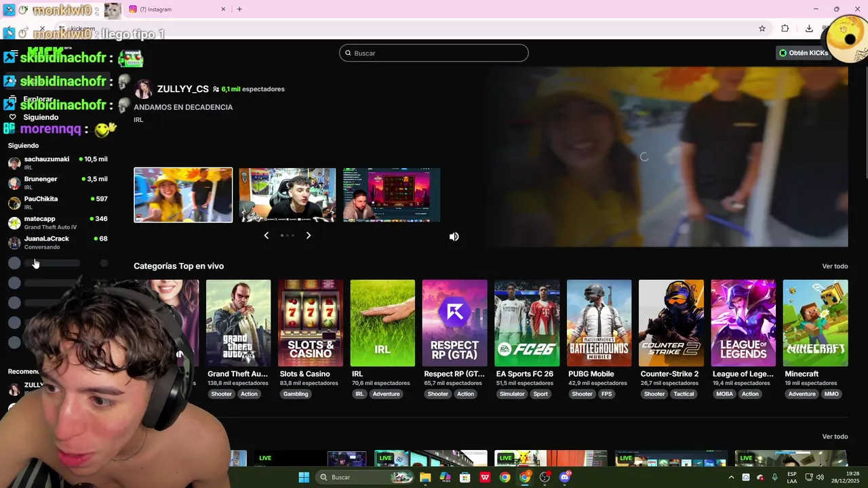
Task: Select the slots game stream thumbnail
Action: 391,195
